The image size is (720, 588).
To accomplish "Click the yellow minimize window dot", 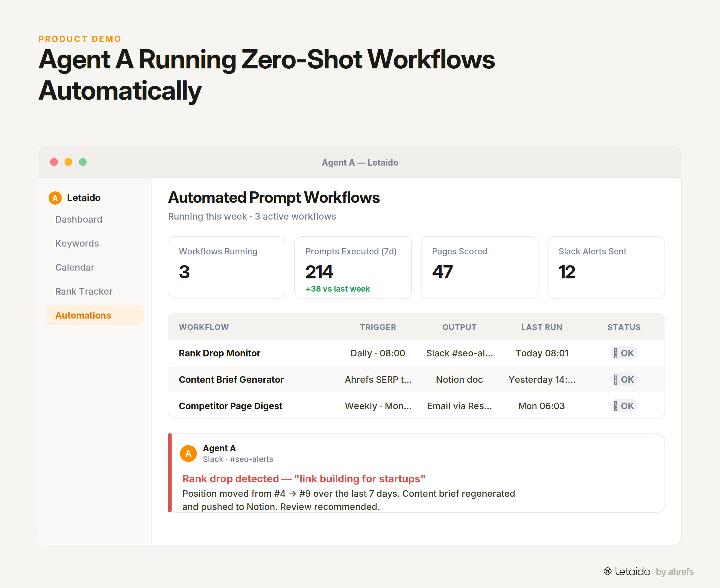I will (x=68, y=162).
